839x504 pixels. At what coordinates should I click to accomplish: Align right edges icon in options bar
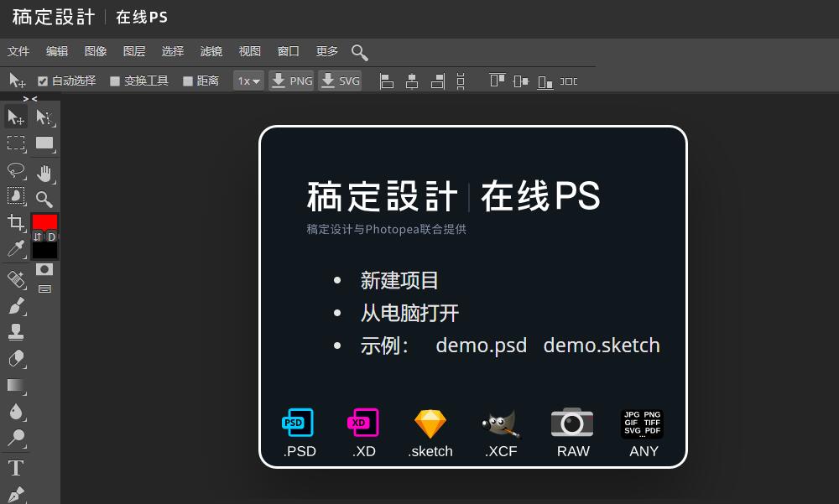click(x=438, y=81)
